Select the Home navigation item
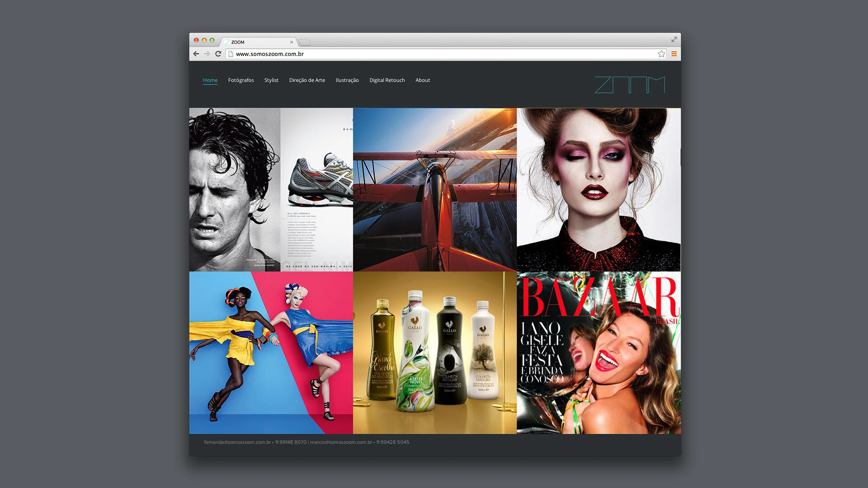The height and width of the screenshot is (488, 868). [x=210, y=80]
